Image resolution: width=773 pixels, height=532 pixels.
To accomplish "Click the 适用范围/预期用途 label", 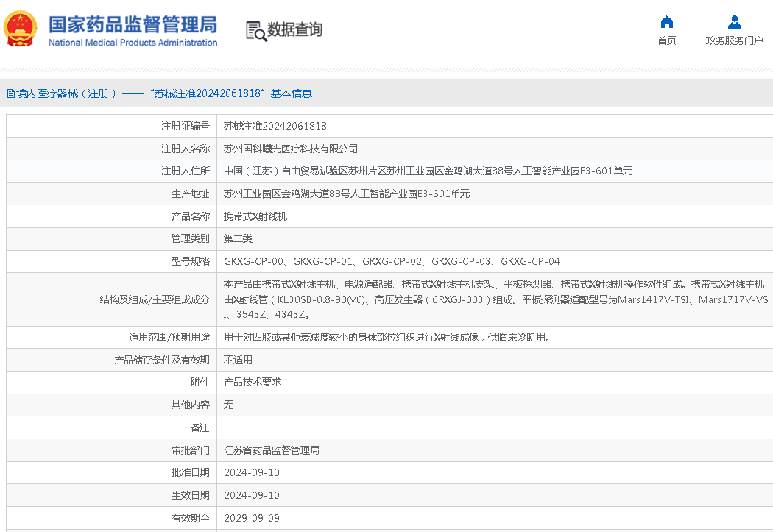I will coord(169,337).
